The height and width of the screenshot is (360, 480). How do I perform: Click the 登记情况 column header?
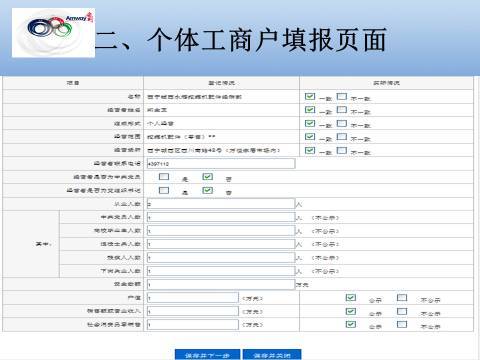click(x=222, y=83)
